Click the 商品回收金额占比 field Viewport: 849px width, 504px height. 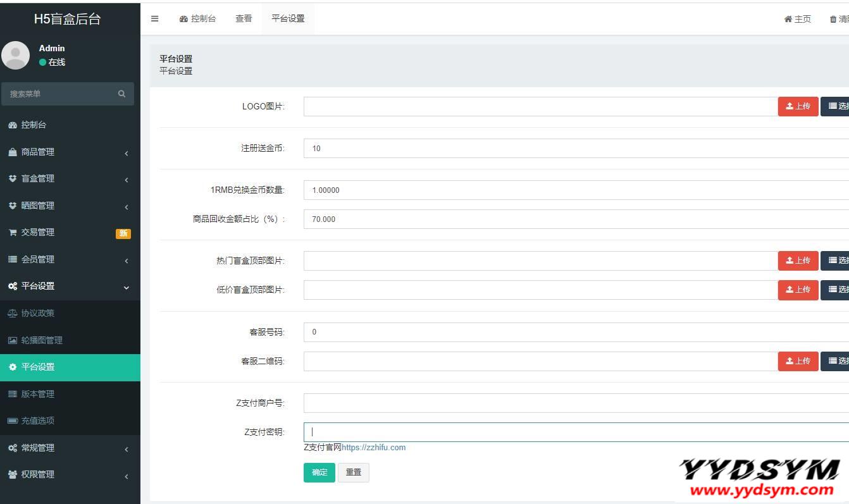576,219
